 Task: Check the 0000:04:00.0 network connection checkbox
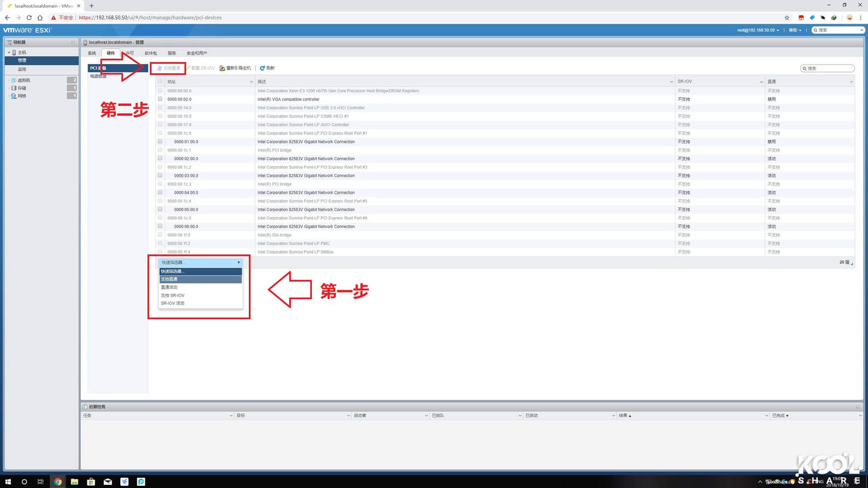(x=160, y=192)
